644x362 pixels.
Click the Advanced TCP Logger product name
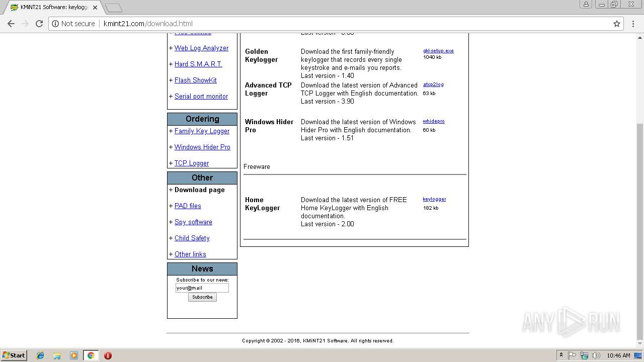coord(268,89)
